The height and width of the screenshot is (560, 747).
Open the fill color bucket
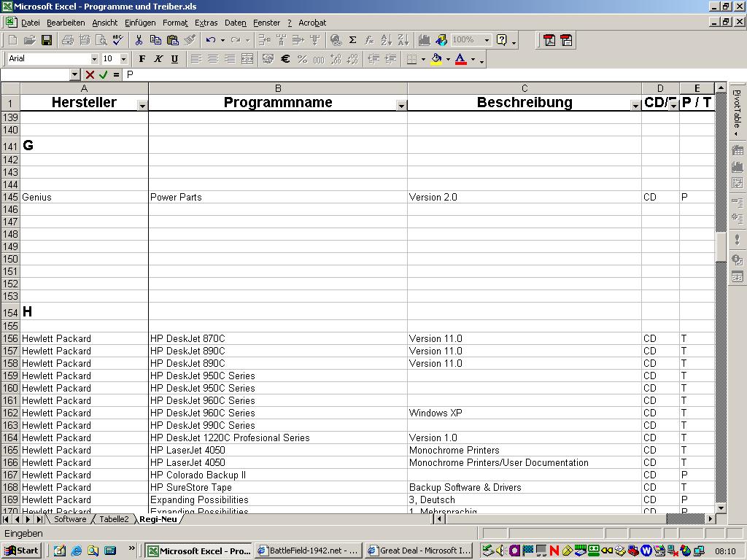click(436, 59)
